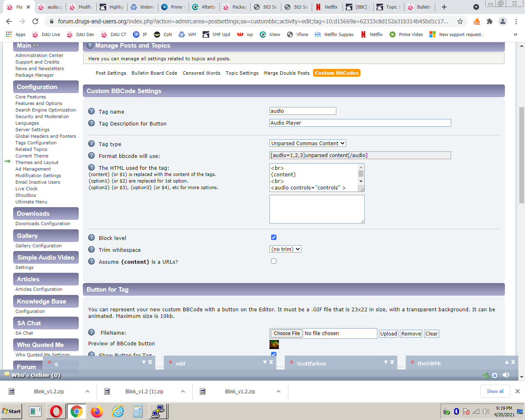
Task: Open Firefox from the taskbar
Action: point(97,411)
